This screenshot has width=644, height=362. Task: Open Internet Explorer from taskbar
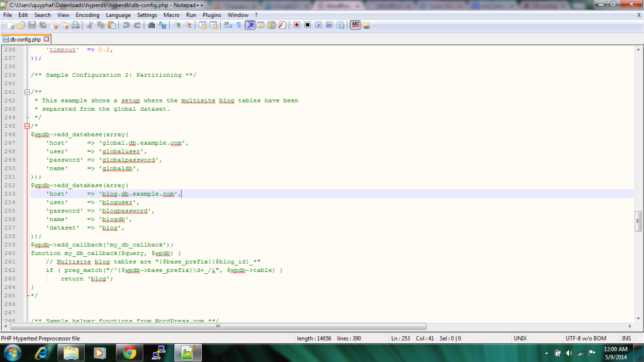click(42, 353)
